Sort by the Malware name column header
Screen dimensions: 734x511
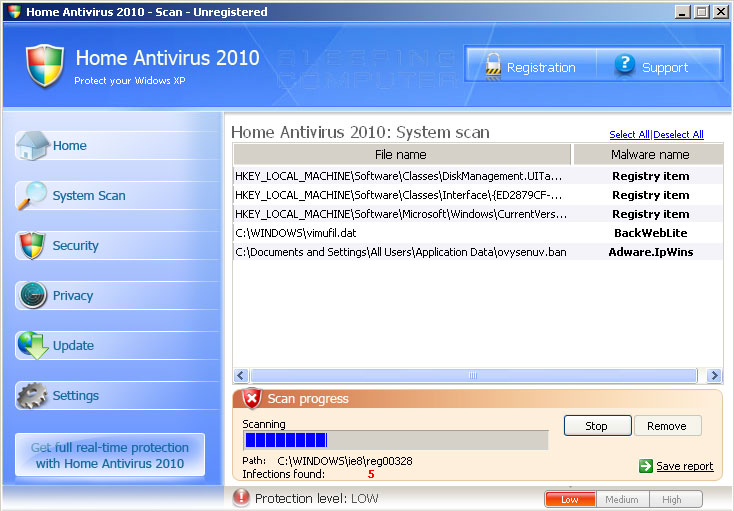coord(649,154)
